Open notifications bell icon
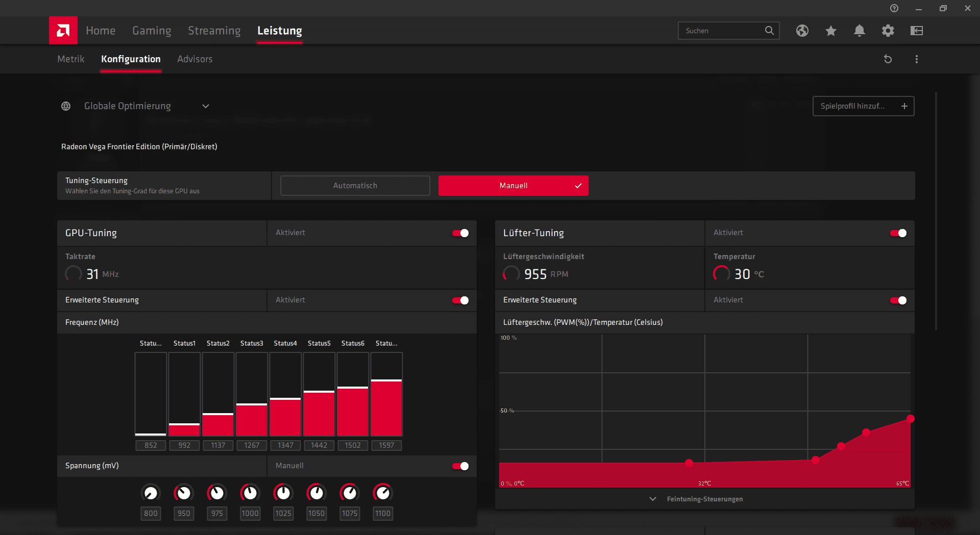This screenshot has height=535, width=980. point(860,31)
